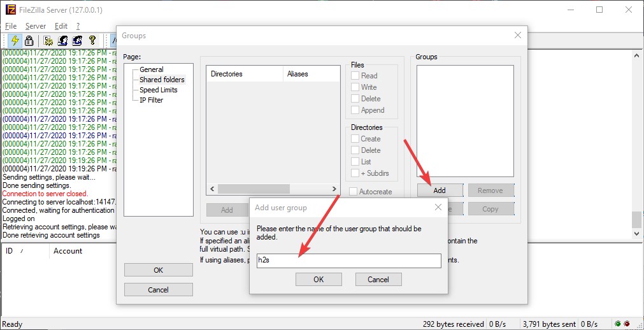Click the Copy group button
644x330 pixels.
(490, 209)
